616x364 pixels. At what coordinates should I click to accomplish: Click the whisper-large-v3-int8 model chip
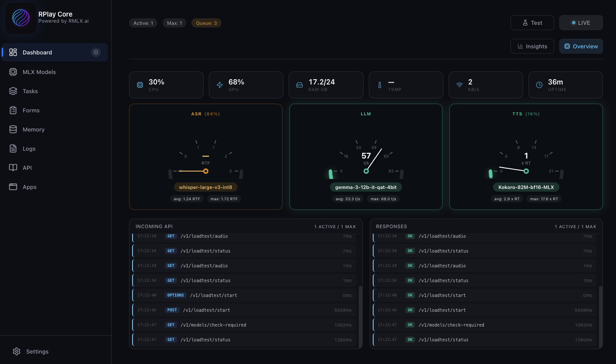(x=205, y=187)
